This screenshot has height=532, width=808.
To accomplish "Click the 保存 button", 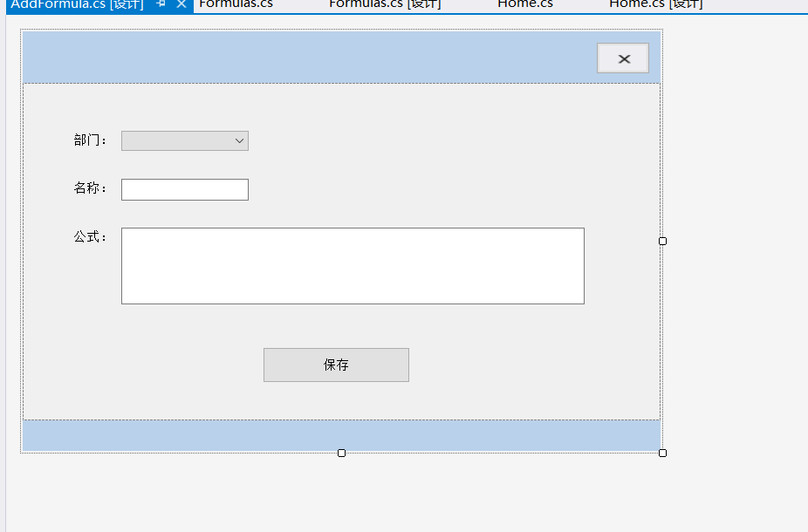I will (x=337, y=365).
